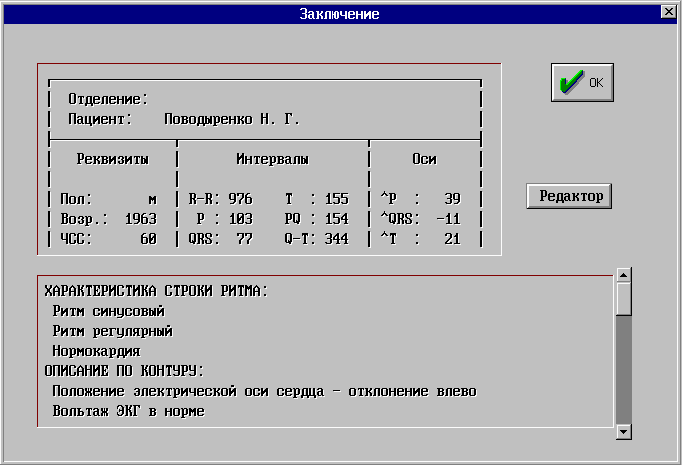Select the R-R value 976
The image size is (682, 465).
[241, 199]
